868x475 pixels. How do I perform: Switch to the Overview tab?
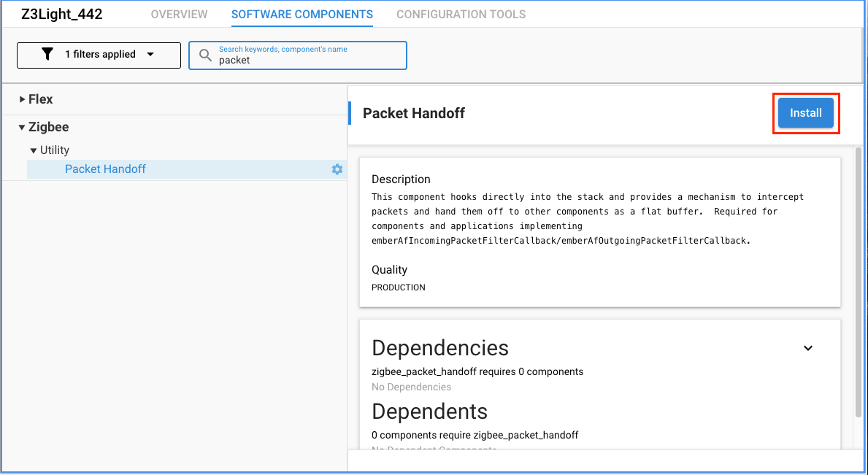point(180,15)
